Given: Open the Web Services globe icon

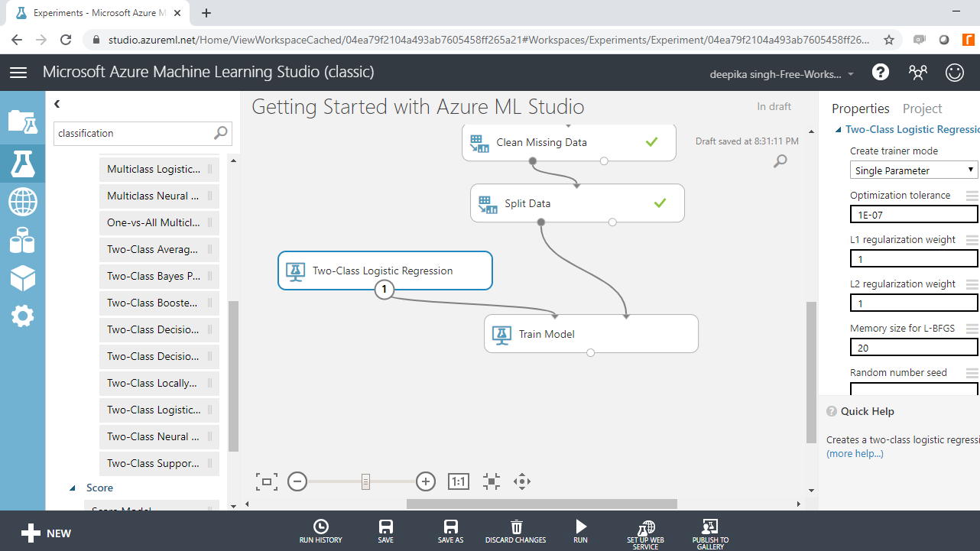Looking at the screenshot, I should [22, 202].
